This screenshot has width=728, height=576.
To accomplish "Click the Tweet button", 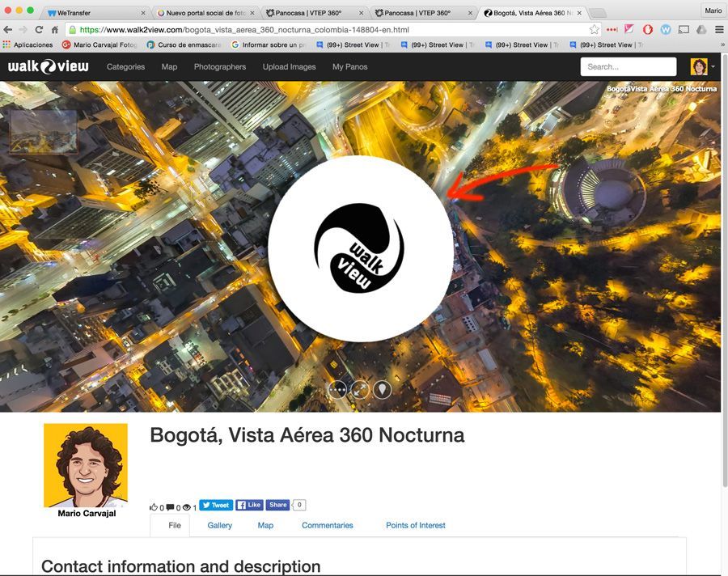I will (216, 505).
